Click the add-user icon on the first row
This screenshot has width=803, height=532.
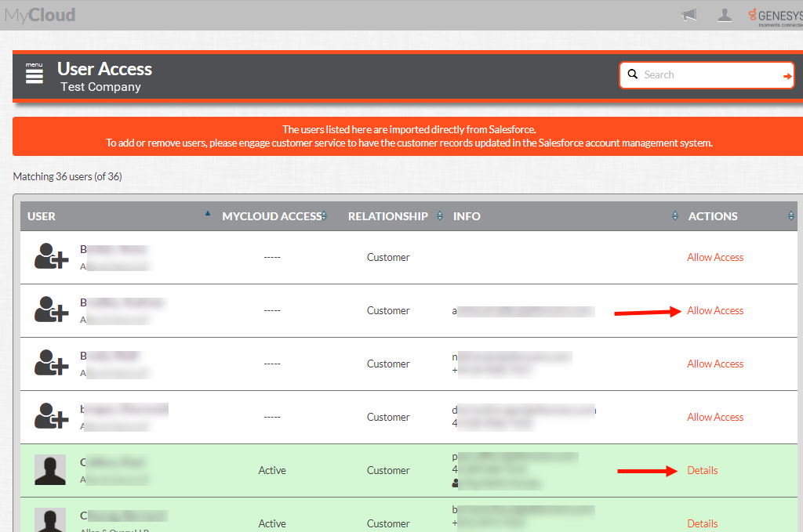50,256
